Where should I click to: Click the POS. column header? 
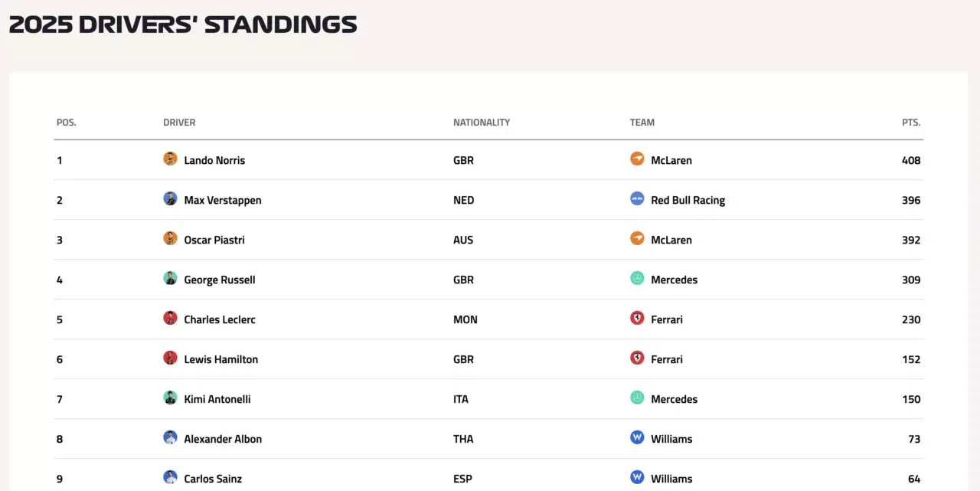pos(67,123)
